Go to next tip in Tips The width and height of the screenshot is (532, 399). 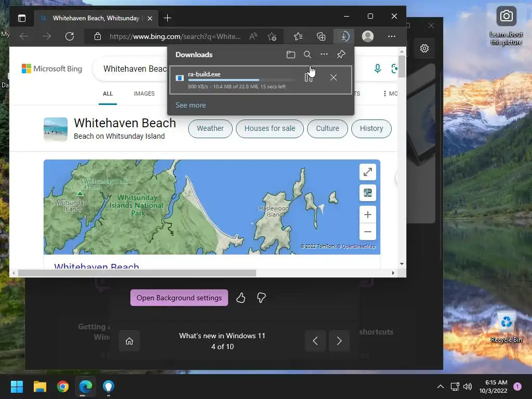339,341
